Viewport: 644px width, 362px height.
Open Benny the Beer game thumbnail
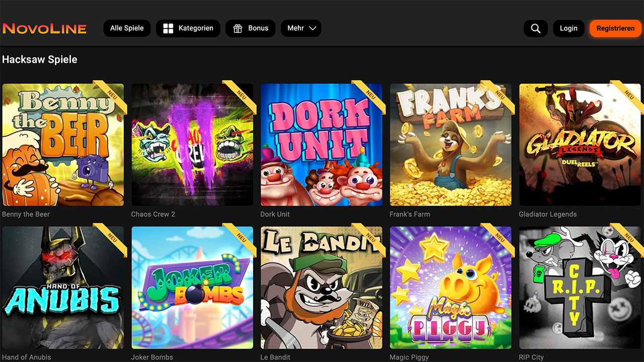[63, 145]
